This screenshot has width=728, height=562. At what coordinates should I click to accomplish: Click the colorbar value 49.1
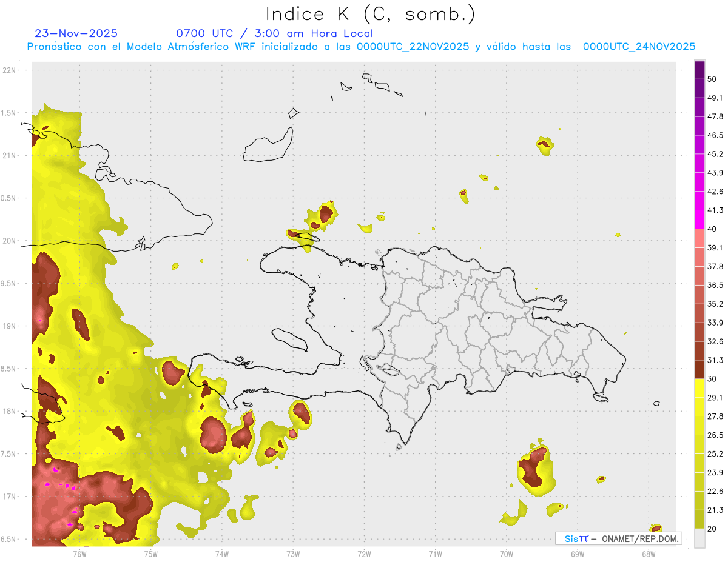(x=715, y=98)
